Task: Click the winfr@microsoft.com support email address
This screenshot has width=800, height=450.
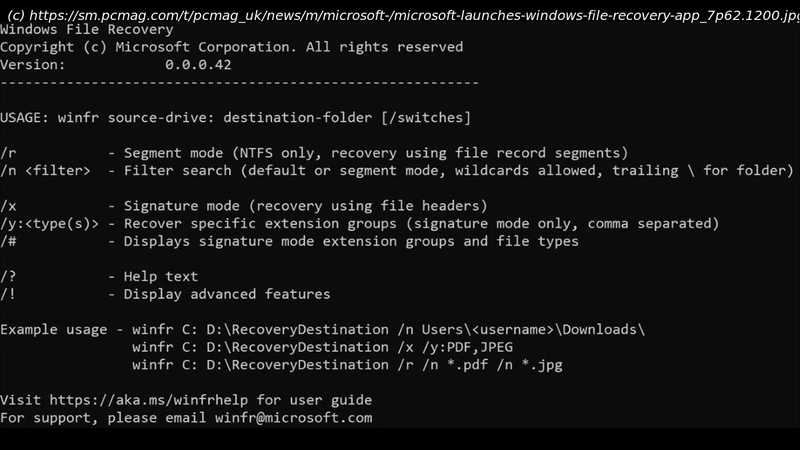Action: 293,418
